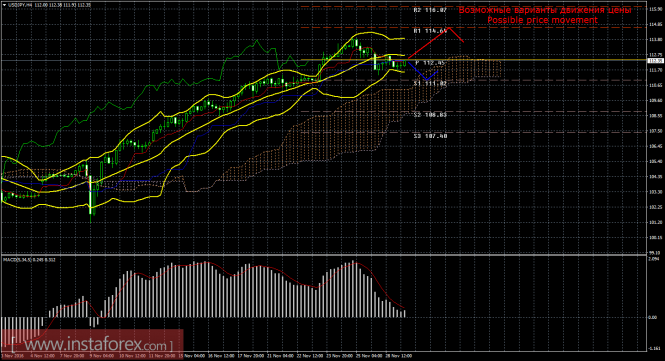Select the blue projected price movement line
This screenshot has width=665, height=361.
point(423,71)
